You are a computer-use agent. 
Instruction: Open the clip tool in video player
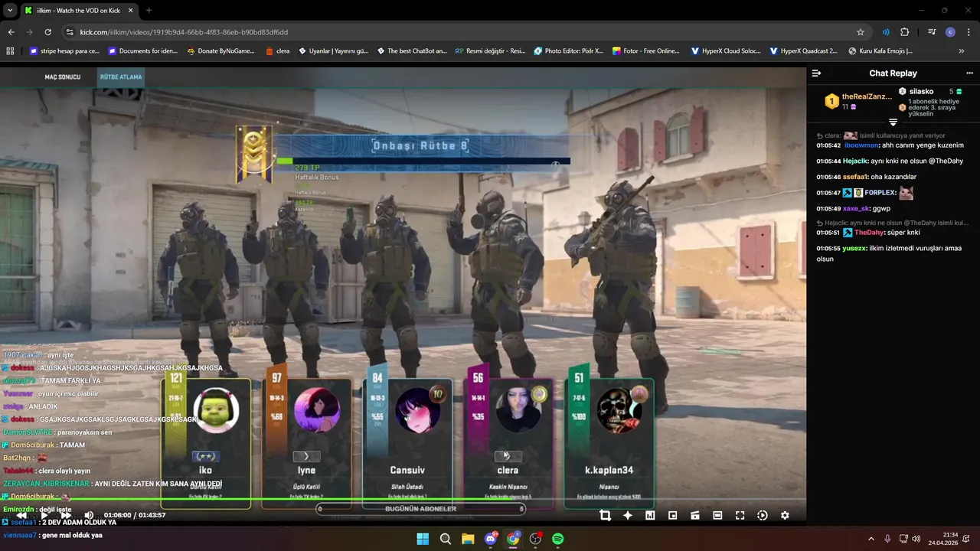[605, 516]
